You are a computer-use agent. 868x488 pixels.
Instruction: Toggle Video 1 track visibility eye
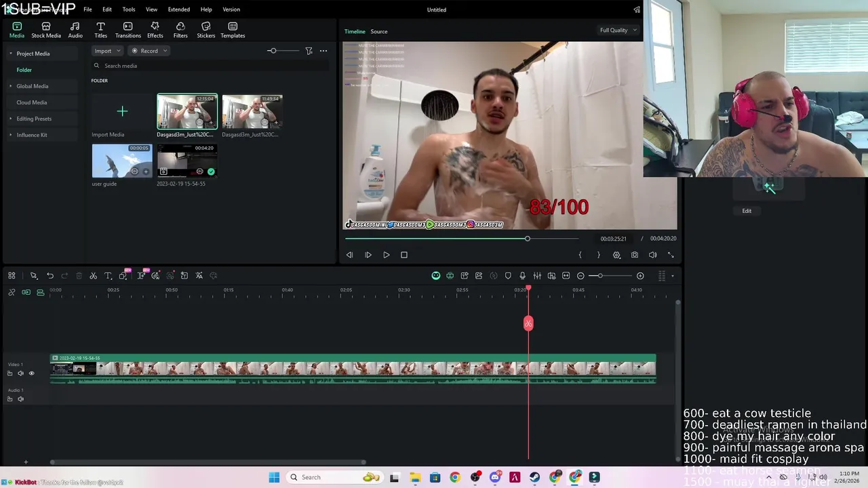[31, 373]
